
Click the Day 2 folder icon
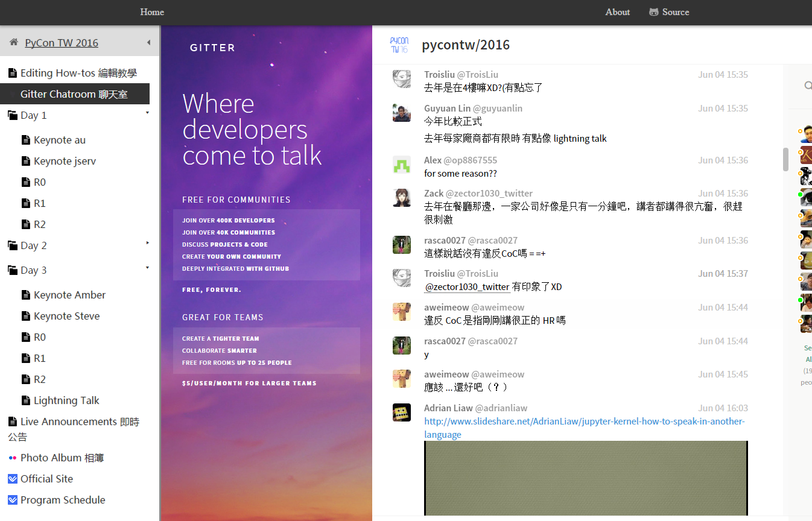point(12,245)
